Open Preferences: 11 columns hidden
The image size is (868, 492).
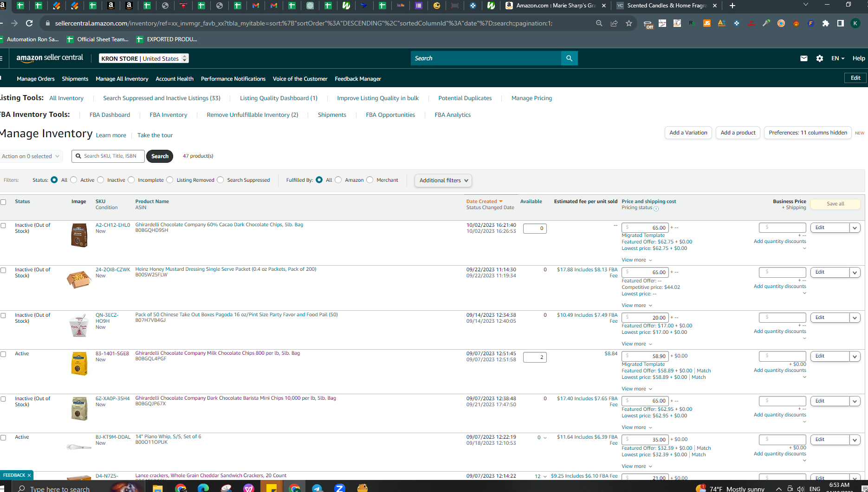click(808, 133)
